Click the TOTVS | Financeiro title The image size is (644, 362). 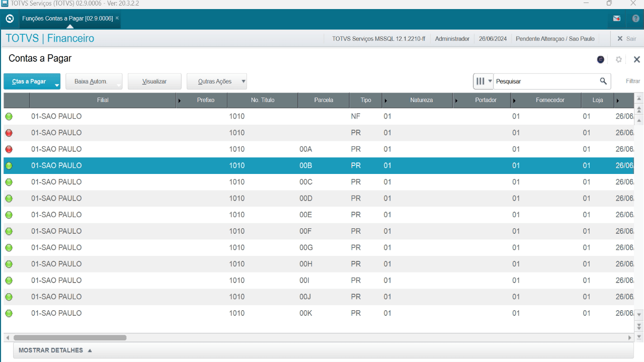pyautogui.click(x=50, y=39)
